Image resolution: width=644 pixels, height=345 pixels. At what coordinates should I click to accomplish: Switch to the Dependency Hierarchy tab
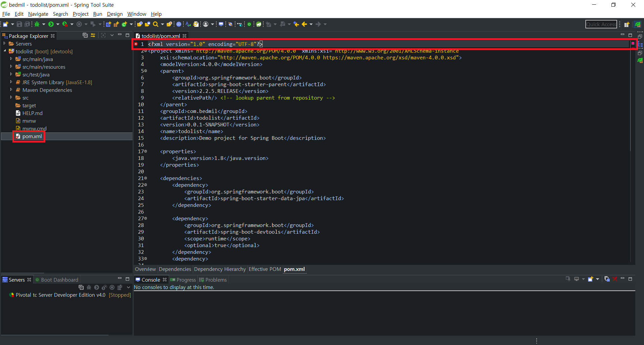click(x=220, y=269)
